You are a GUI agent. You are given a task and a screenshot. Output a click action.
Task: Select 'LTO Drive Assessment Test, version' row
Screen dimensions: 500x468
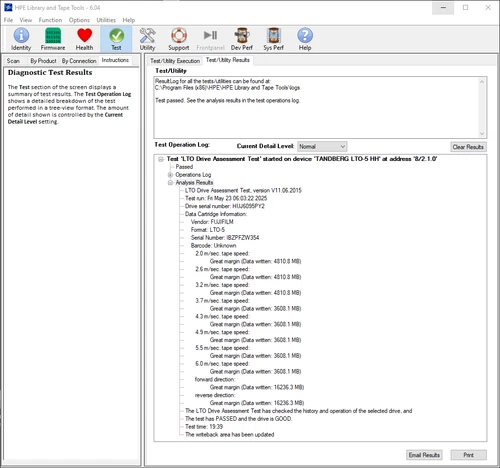(243, 190)
